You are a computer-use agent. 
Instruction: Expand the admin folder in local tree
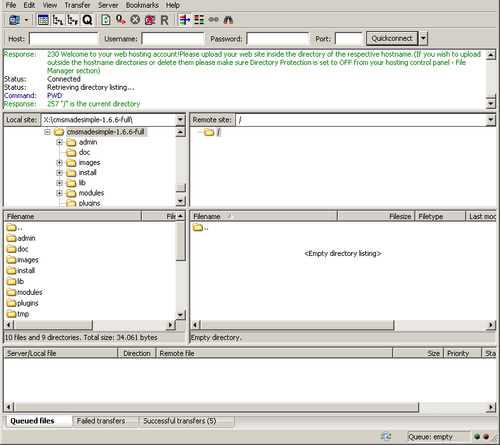pos(59,142)
